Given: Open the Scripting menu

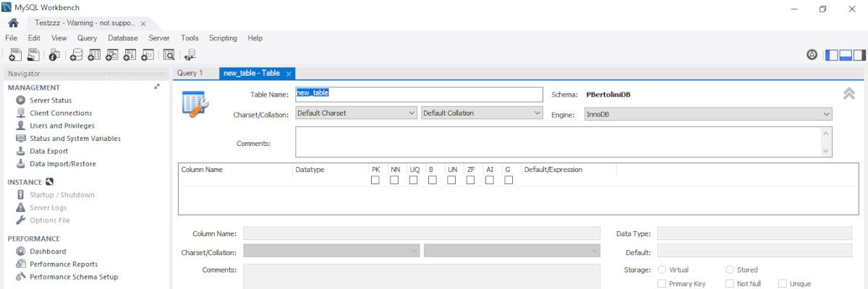Looking at the screenshot, I should [x=223, y=38].
